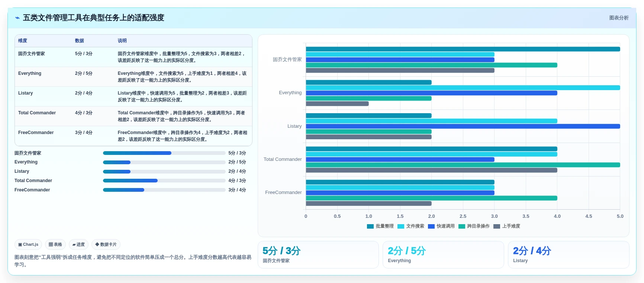Toggle 文件搜索 legend swatch
This screenshot has height=283, width=644.
pyautogui.click(x=401, y=226)
